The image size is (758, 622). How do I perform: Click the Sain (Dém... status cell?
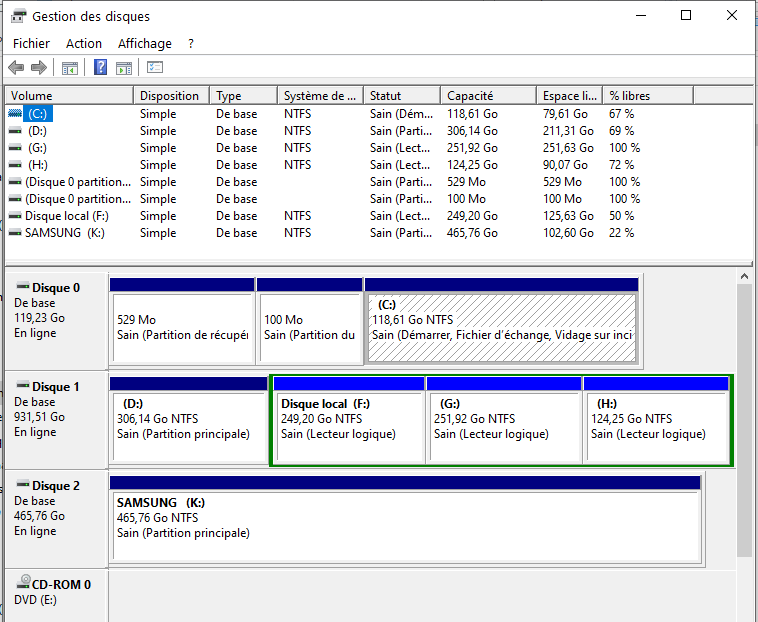coord(401,114)
